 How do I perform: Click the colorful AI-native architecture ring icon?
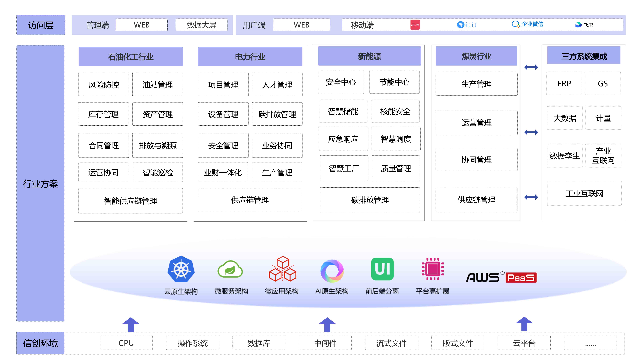pos(332,271)
